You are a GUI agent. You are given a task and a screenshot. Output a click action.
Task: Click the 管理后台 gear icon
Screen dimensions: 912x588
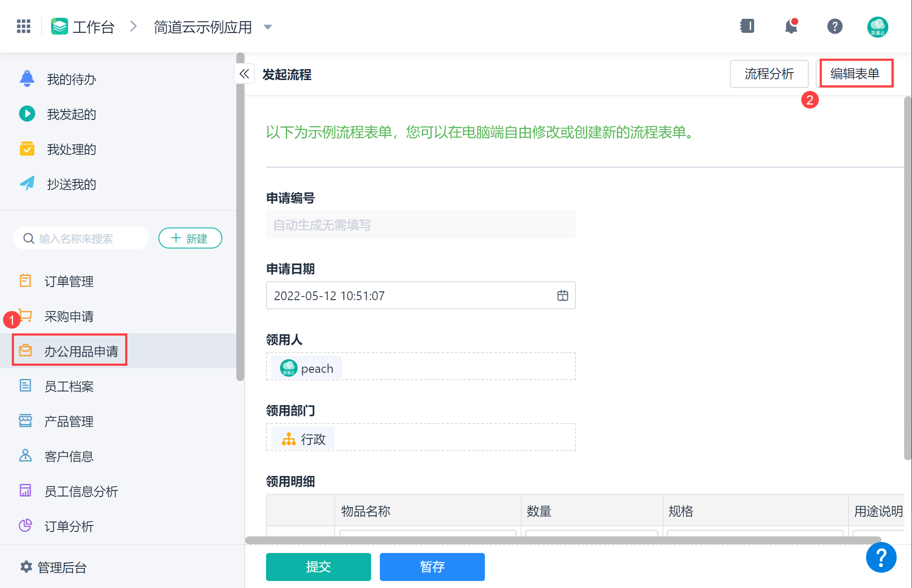coord(26,567)
